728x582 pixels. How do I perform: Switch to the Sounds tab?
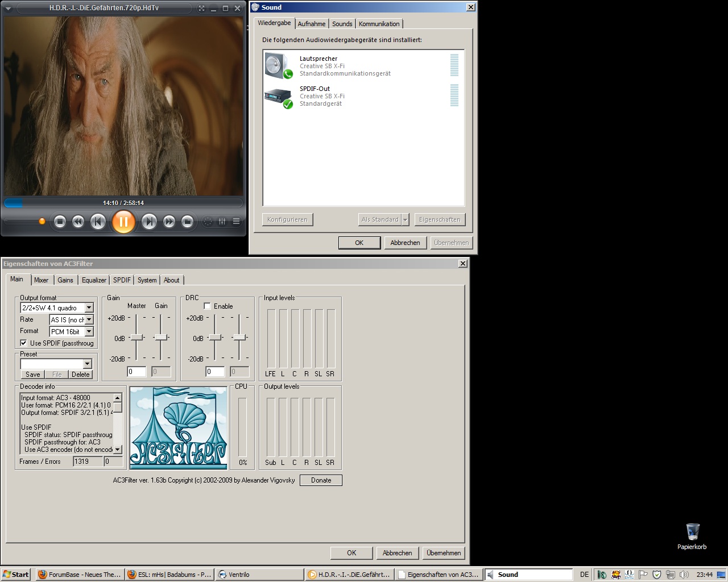[342, 24]
